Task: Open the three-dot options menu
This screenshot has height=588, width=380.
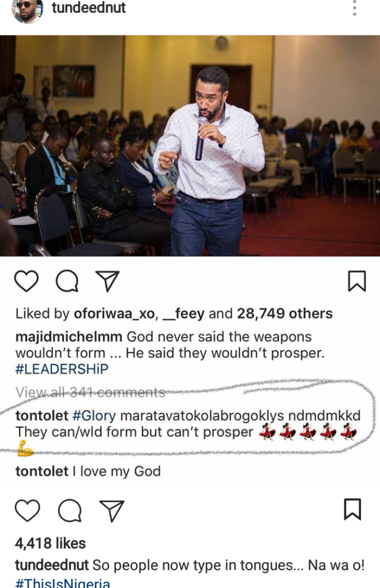Action: pos(355,7)
